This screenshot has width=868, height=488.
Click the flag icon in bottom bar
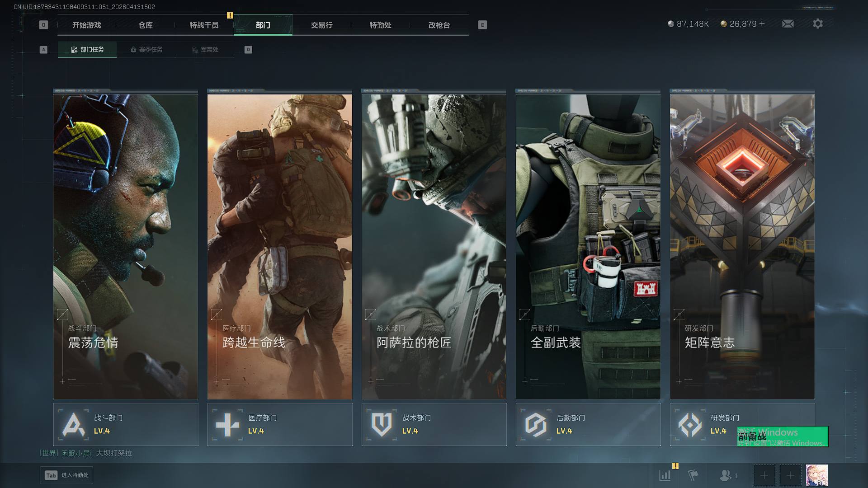(x=693, y=475)
